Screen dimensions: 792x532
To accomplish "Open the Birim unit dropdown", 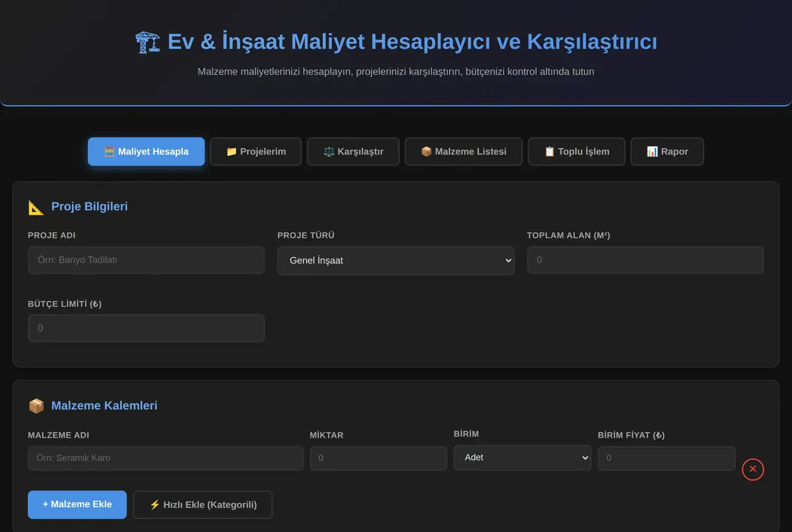I will click(522, 457).
